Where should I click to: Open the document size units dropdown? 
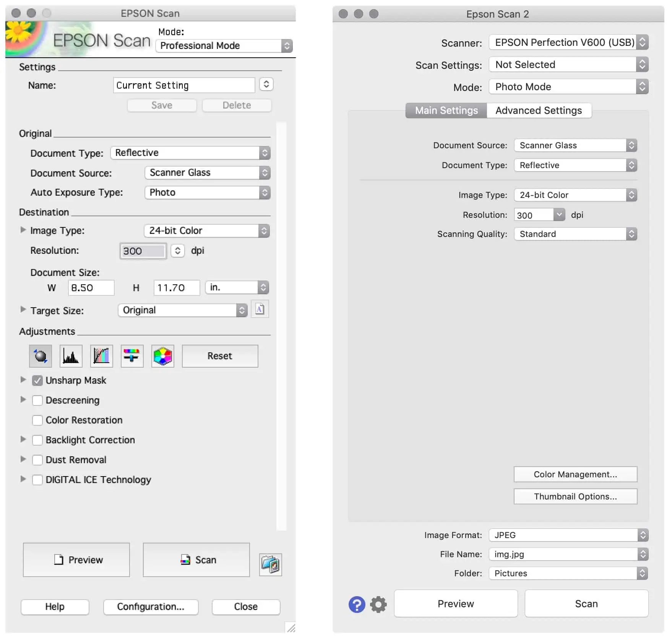[237, 287]
